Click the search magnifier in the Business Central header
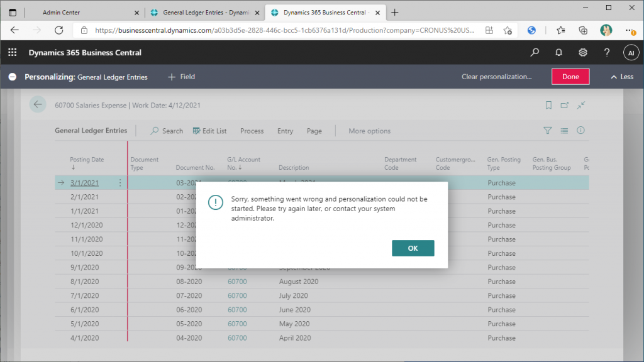Viewport: 644px width, 362px height. (x=535, y=53)
